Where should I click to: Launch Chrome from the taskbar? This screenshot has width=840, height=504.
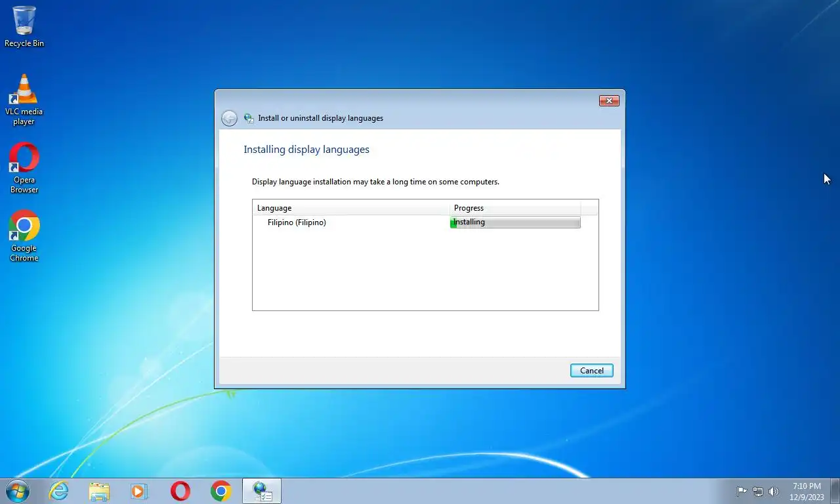(x=221, y=491)
